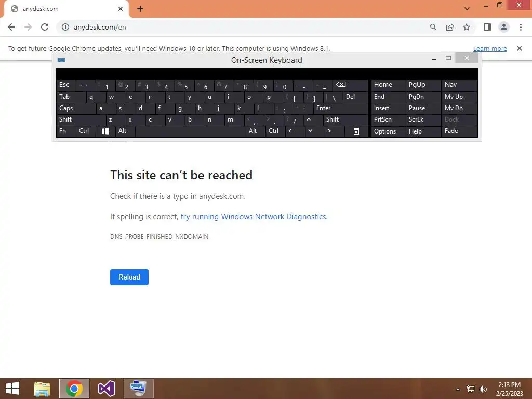Go back using Chrome's back arrow
532x399 pixels.
[11, 27]
